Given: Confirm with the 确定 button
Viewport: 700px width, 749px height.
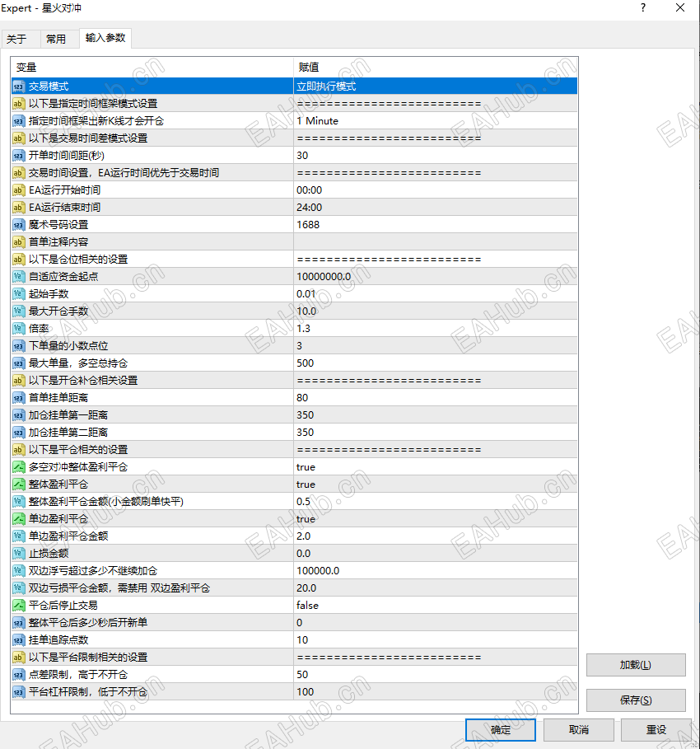Looking at the screenshot, I should point(501,730).
